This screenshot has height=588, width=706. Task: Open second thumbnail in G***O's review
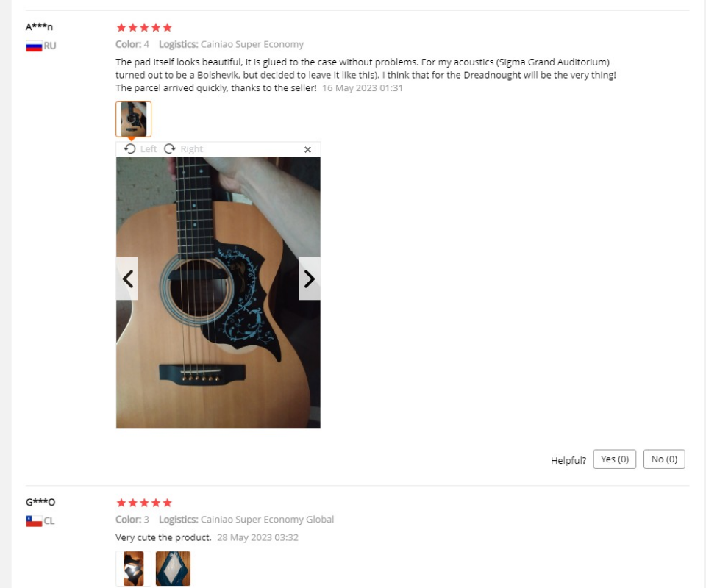174,569
